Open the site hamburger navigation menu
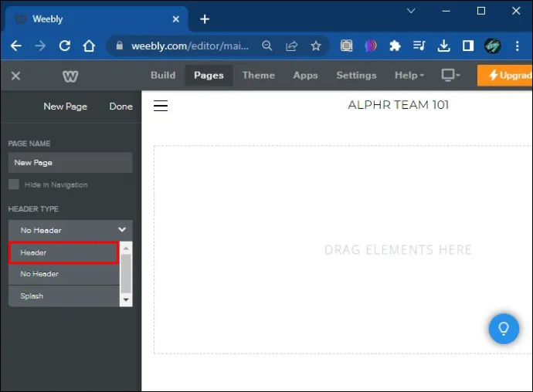533x392 pixels. pos(161,106)
